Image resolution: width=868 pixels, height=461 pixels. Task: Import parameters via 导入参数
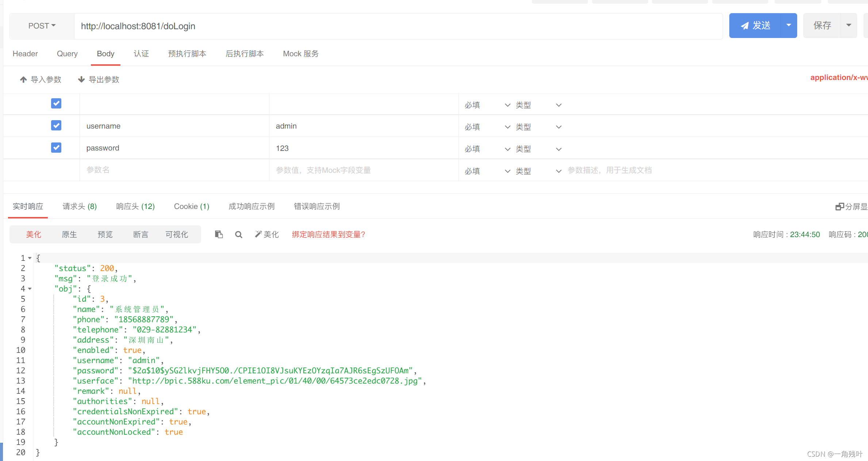pos(40,79)
